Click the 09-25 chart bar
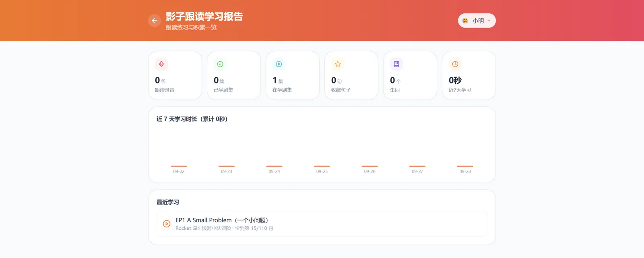 pos(322,166)
